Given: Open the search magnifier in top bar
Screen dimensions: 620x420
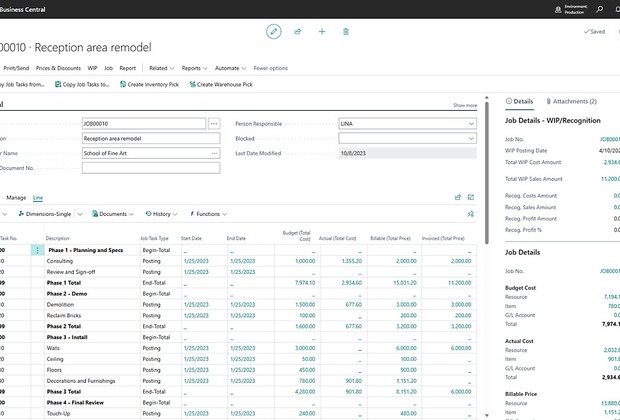Looking at the screenshot, I should point(599,9).
